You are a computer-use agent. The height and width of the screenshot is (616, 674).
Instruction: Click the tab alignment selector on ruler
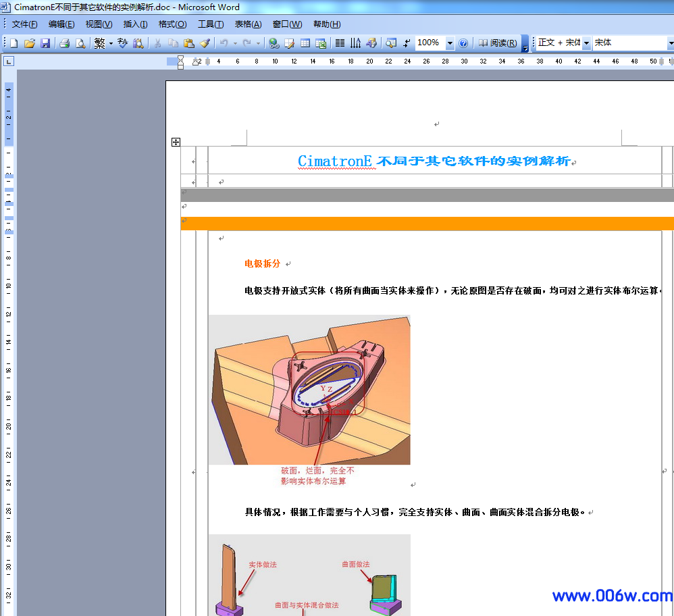tap(9, 61)
